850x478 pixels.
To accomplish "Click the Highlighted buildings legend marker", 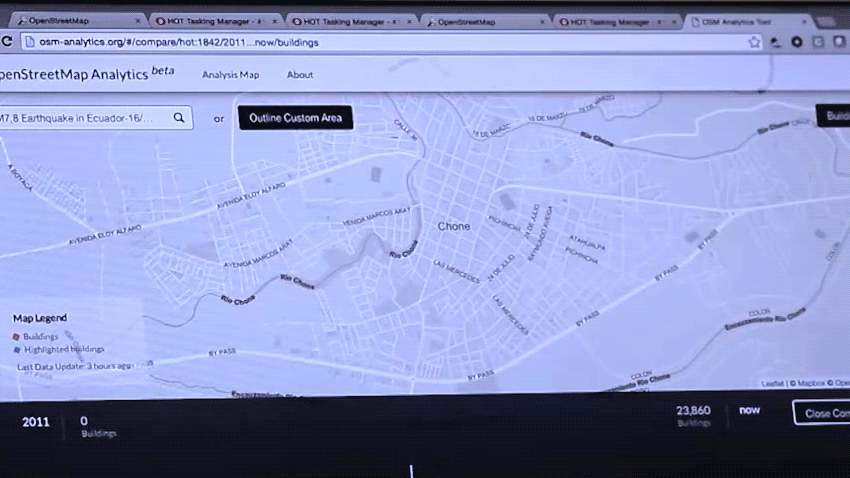I will tap(17, 350).
